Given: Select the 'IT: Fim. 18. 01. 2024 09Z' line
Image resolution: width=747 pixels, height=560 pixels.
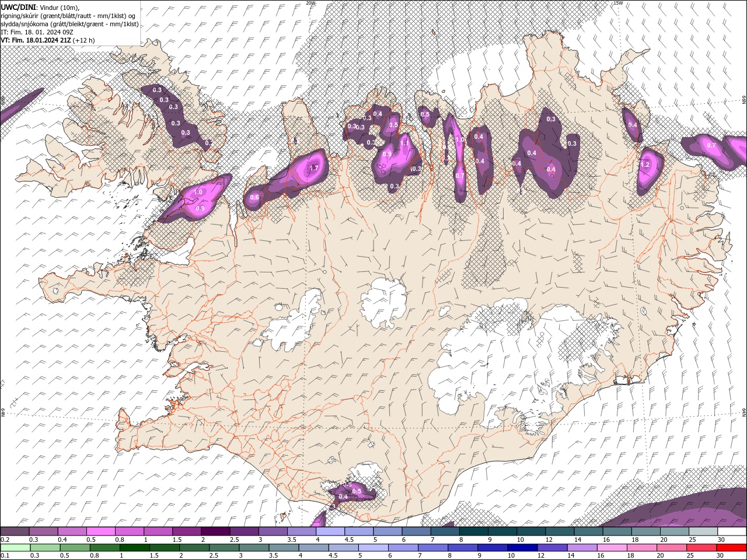Looking at the screenshot, I should click(x=36, y=32).
